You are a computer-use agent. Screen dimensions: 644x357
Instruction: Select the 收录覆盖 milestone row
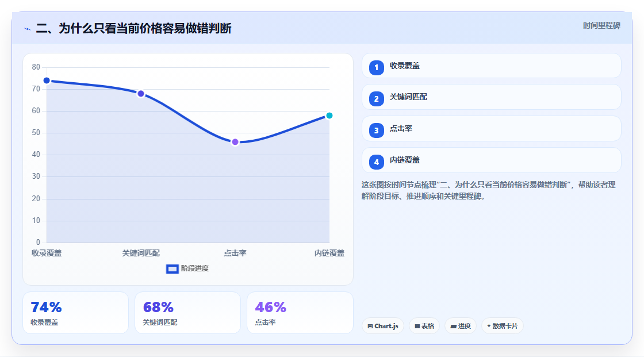coord(491,66)
